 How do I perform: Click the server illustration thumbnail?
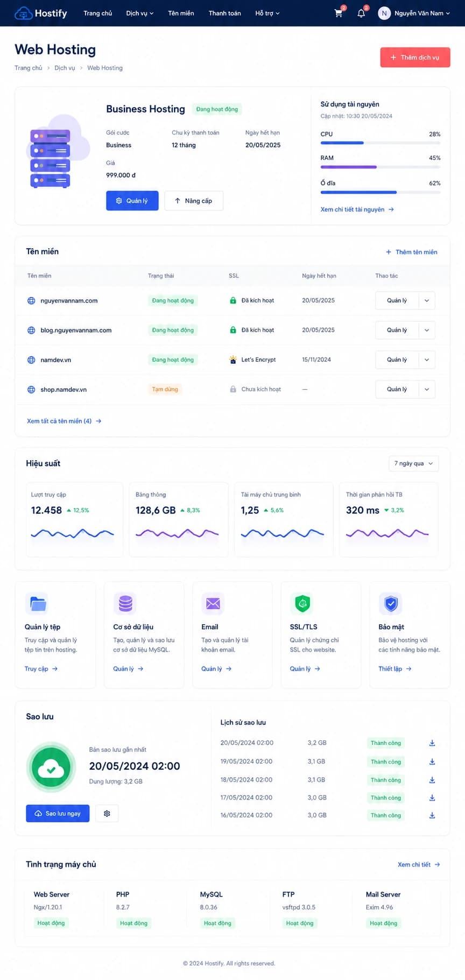(x=59, y=152)
